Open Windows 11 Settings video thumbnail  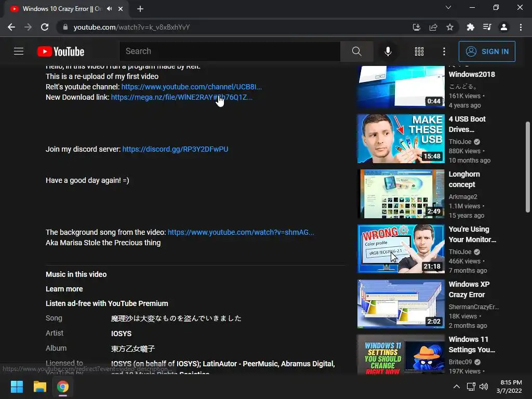point(401,354)
